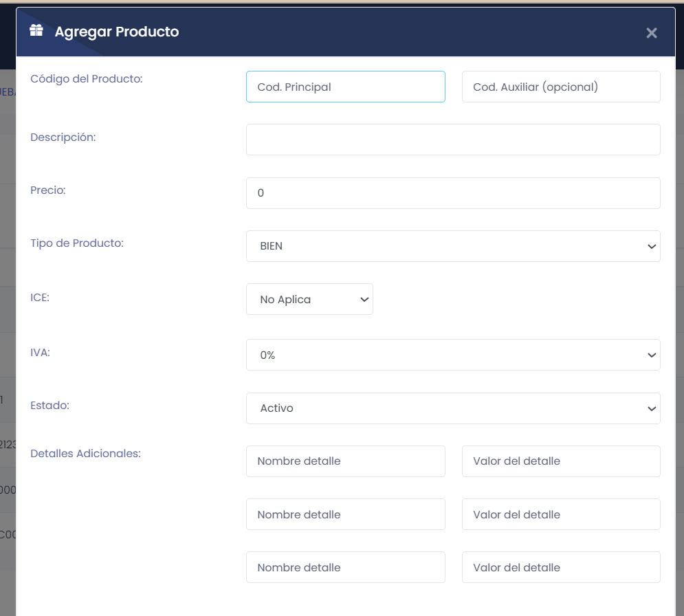This screenshot has width=684, height=616.
Task: Open the IVA dropdown showing 0%
Action: (x=453, y=355)
